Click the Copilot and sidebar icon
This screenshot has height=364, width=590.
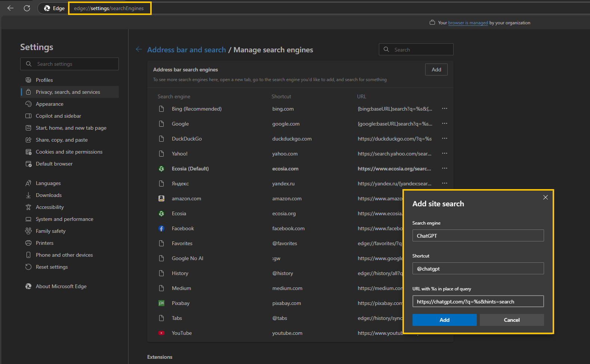point(28,116)
